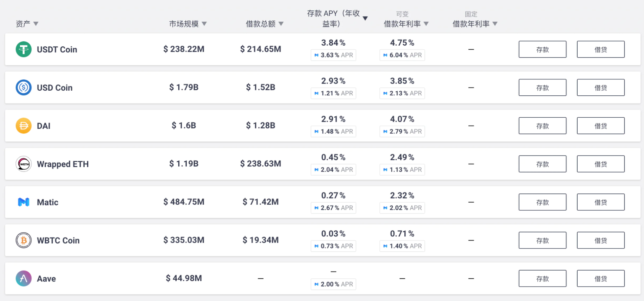Sort by 资产 column arrow
644x301 pixels.
click(x=36, y=24)
